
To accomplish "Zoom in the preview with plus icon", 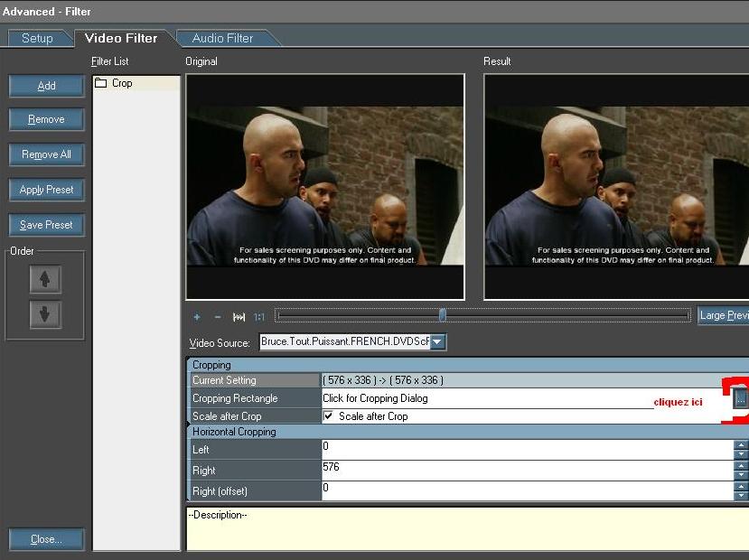I will point(197,316).
